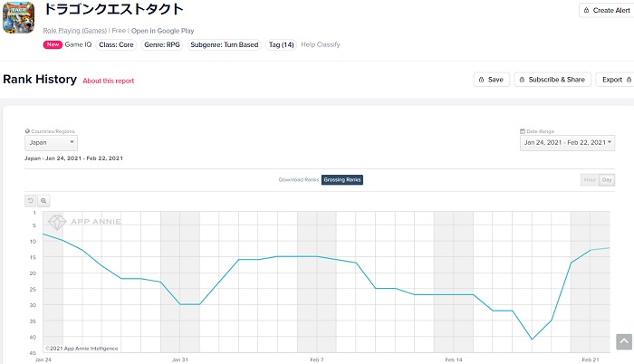This screenshot has height=364, width=634.
Task: Select the Genre: RPG tag
Action: point(162,44)
